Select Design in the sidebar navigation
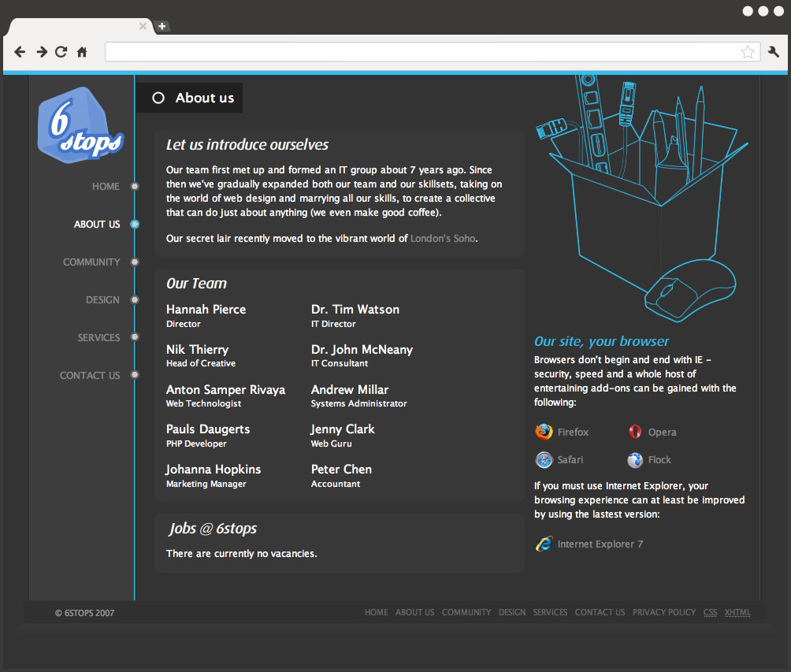The image size is (791, 672). click(102, 300)
